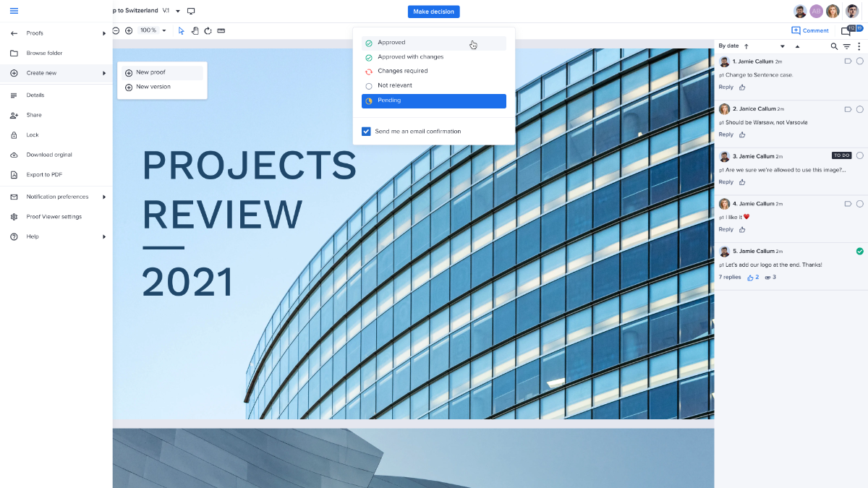Viewport: 868px width, 488px height.
Task: Zoom out using the minus icon
Action: tap(116, 30)
